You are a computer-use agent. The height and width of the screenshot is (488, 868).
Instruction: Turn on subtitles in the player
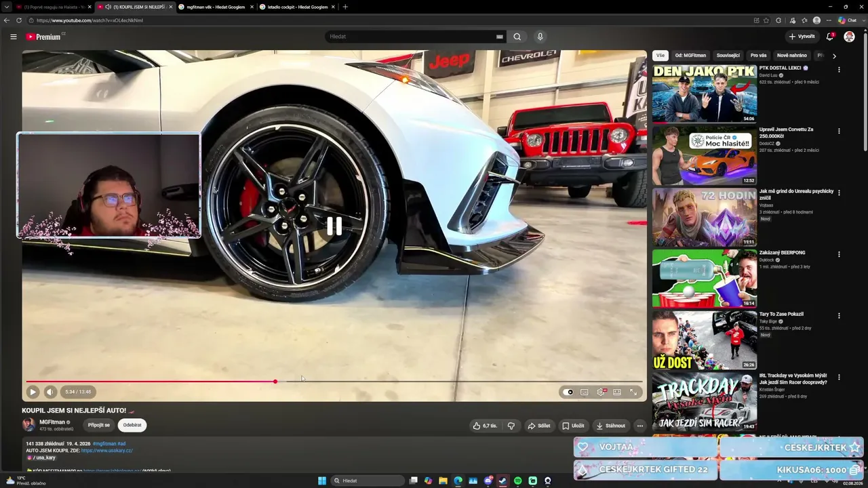[585, 392]
